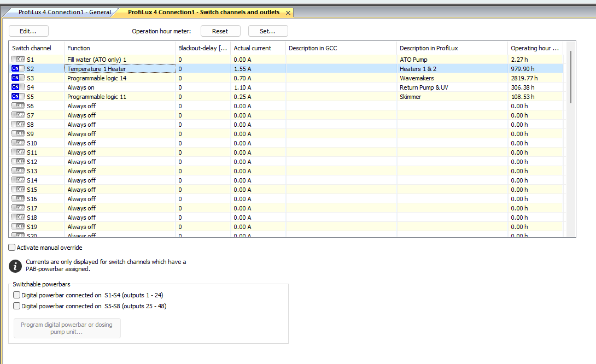This screenshot has width=596, height=364.
Task: Check digital powerbar on S1-S4 option
Action: pos(17,295)
